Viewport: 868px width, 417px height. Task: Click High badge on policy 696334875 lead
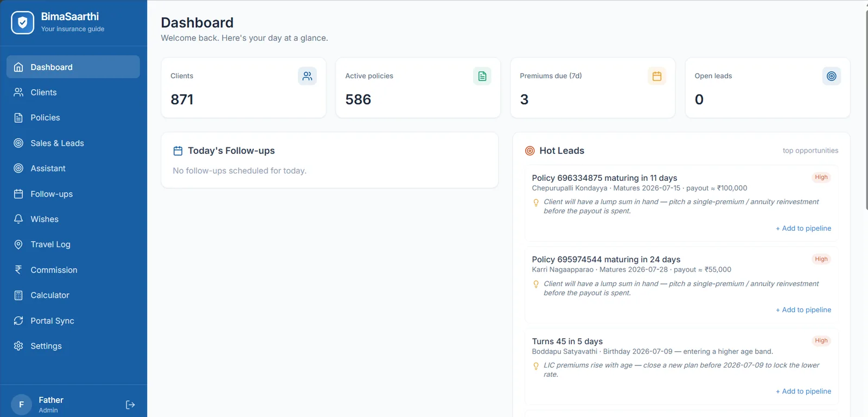pos(821,177)
